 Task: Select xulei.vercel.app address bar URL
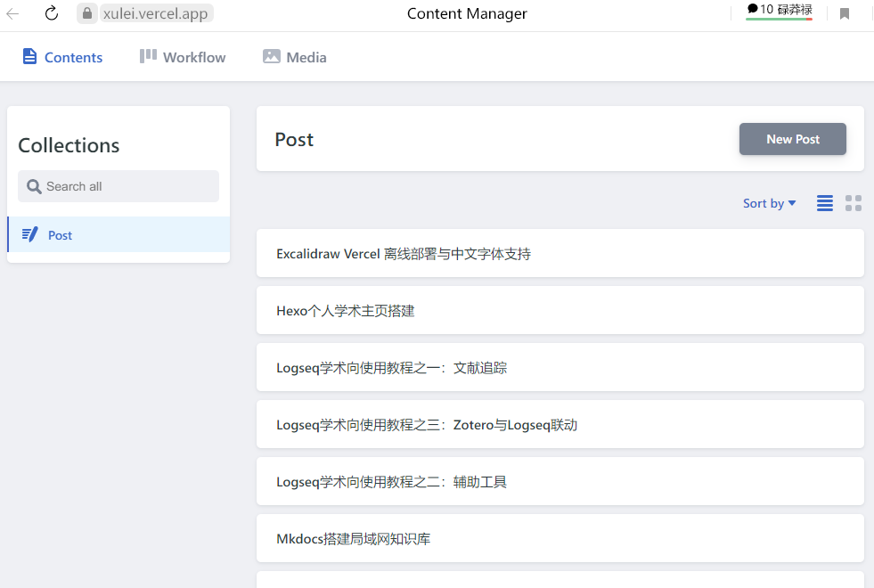156,13
